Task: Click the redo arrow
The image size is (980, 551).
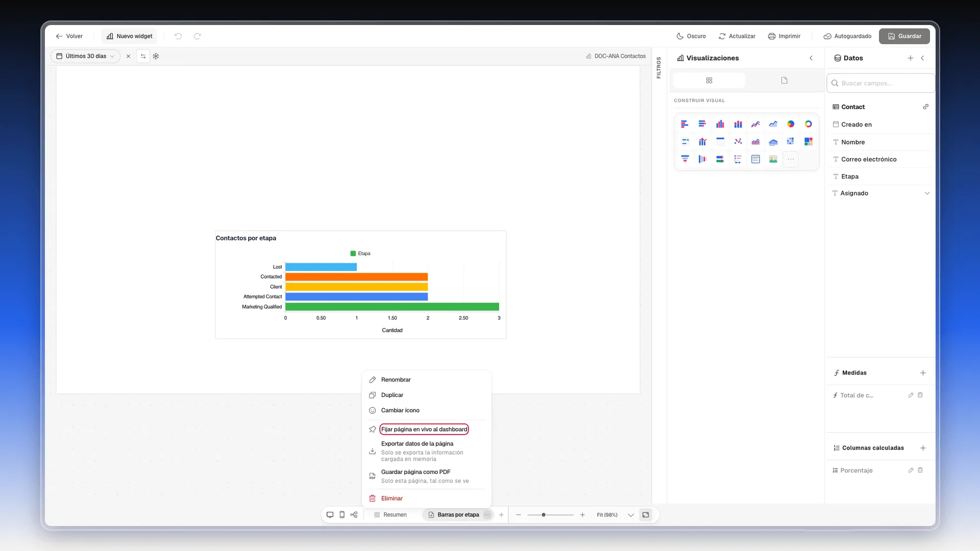Action: 198,36
